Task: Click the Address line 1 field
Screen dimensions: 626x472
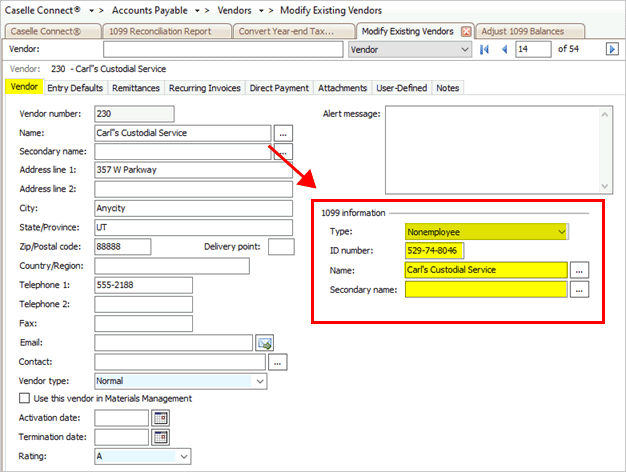Action: tap(193, 170)
